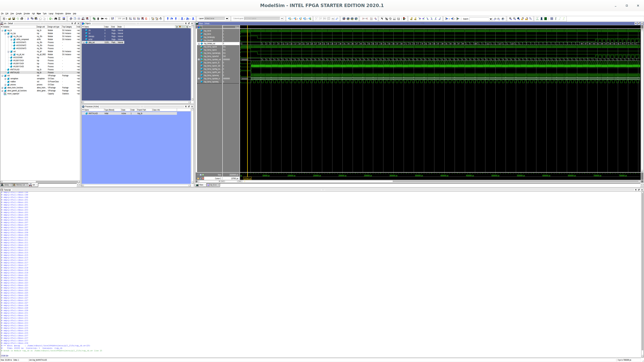Viewport: 644px width, 362px height.
Task: Click the Zoom Full magnifier icon
Action: pyautogui.click(x=519, y=19)
